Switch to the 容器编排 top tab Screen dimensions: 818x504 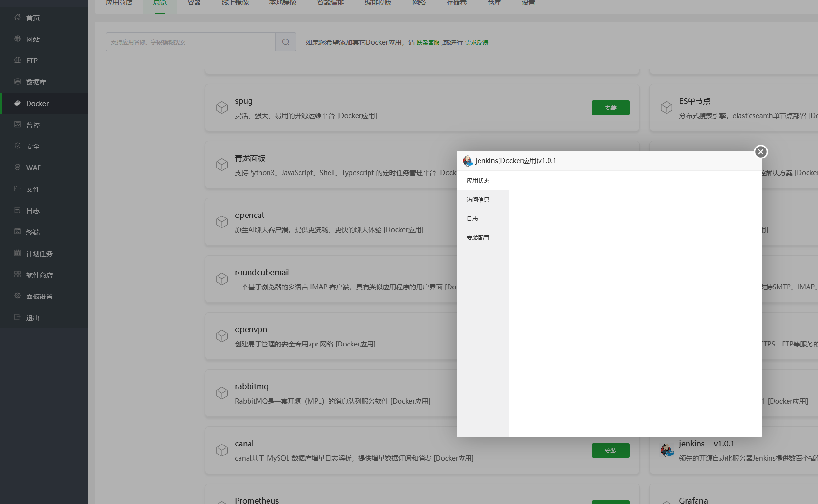pos(330,3)
